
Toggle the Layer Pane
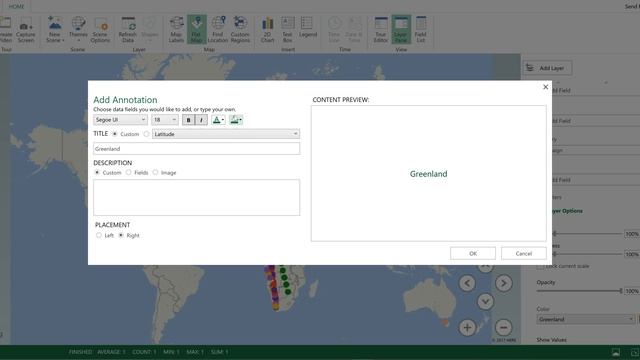401,29
